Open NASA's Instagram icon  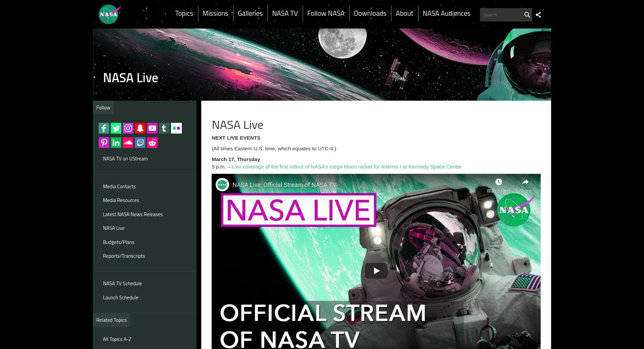coord(128,128)
